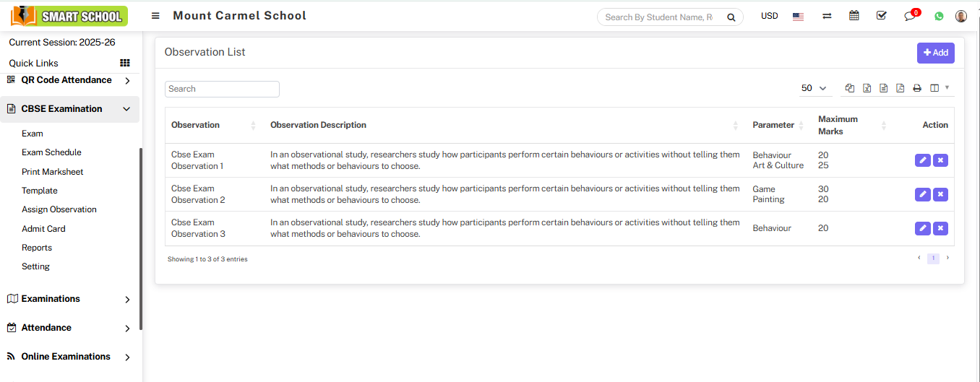Print the observation list
Viewport: 980px width, 382px height.
click(x=917, y=88)
